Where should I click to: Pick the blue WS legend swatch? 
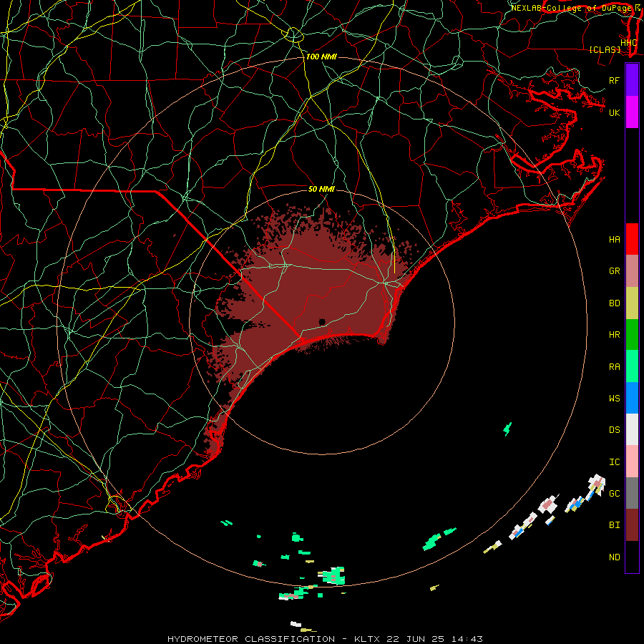pos(632,398)
